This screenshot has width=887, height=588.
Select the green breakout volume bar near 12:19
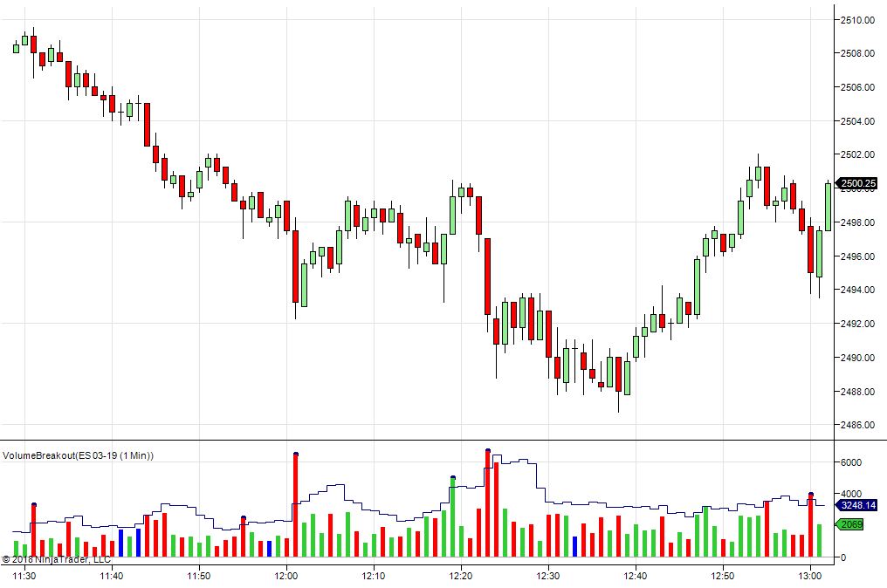click(452, 517)
